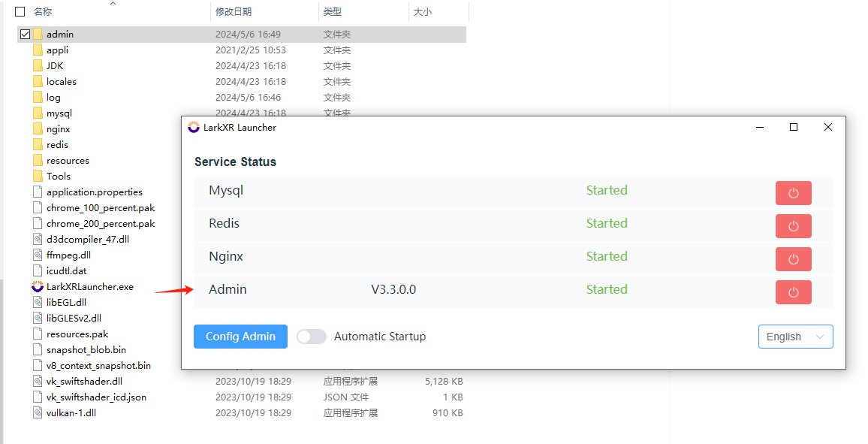The width and height of the screenshot is (868, 444).
Task: Click the Started status for Admin
Action: click(607, 289)
